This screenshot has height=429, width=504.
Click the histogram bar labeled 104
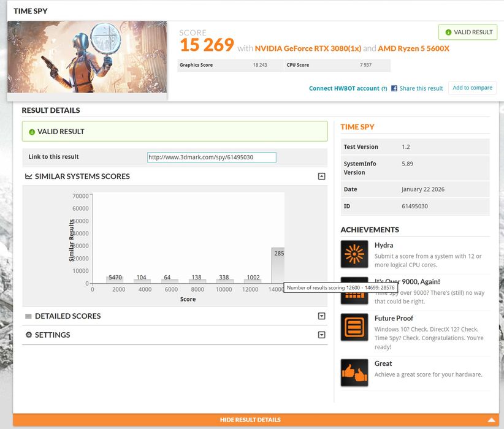click(142, 281)
